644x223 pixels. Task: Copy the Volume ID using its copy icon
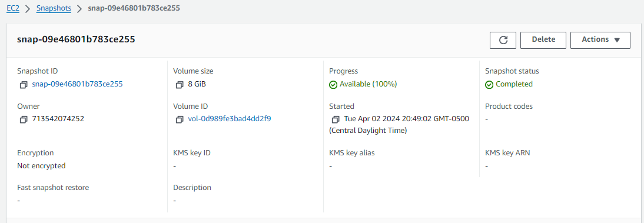180,119
